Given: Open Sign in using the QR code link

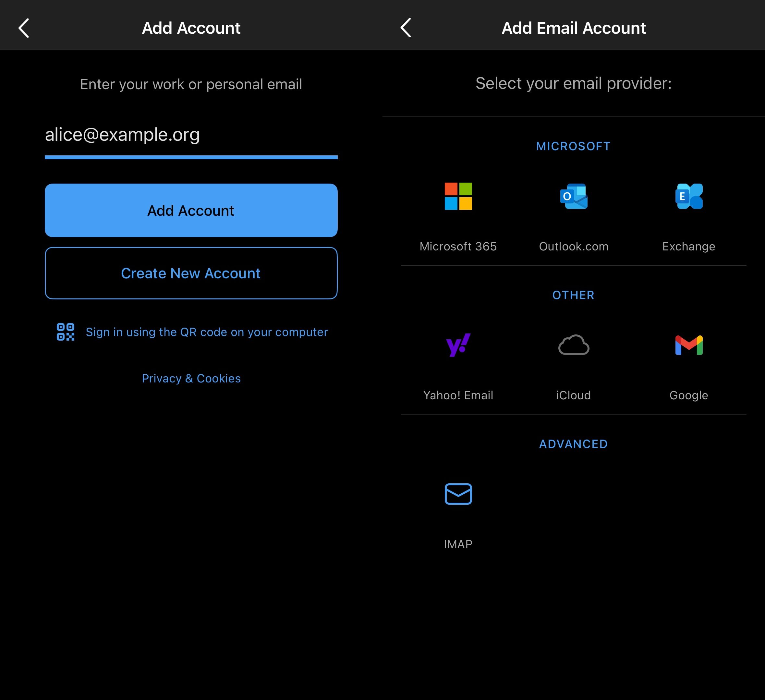Looking at the screenshot, I should click(x=207, y=332).
